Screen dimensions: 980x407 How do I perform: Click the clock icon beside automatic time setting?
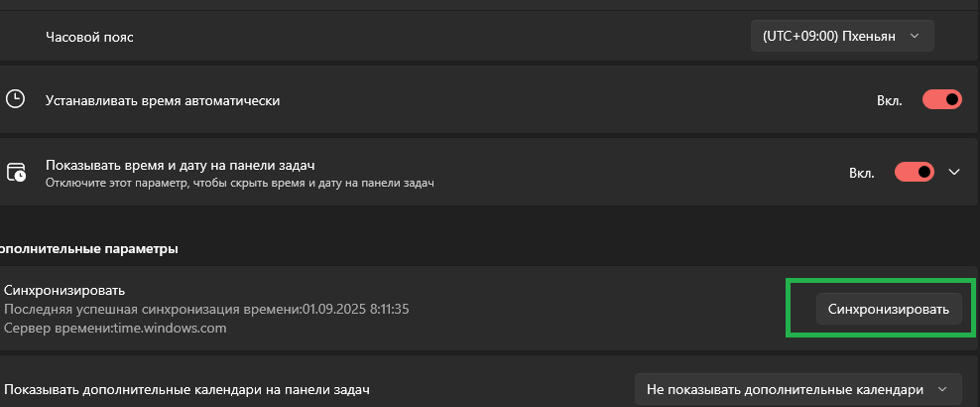pos(15,99)
